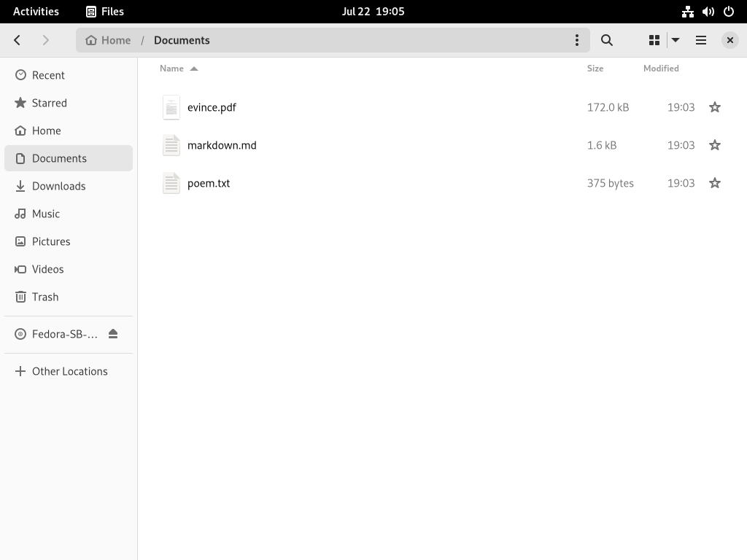Click the poem.txt file name
Image resolution: width=747 pixels, height=560 pixels.
click(209, 183)
